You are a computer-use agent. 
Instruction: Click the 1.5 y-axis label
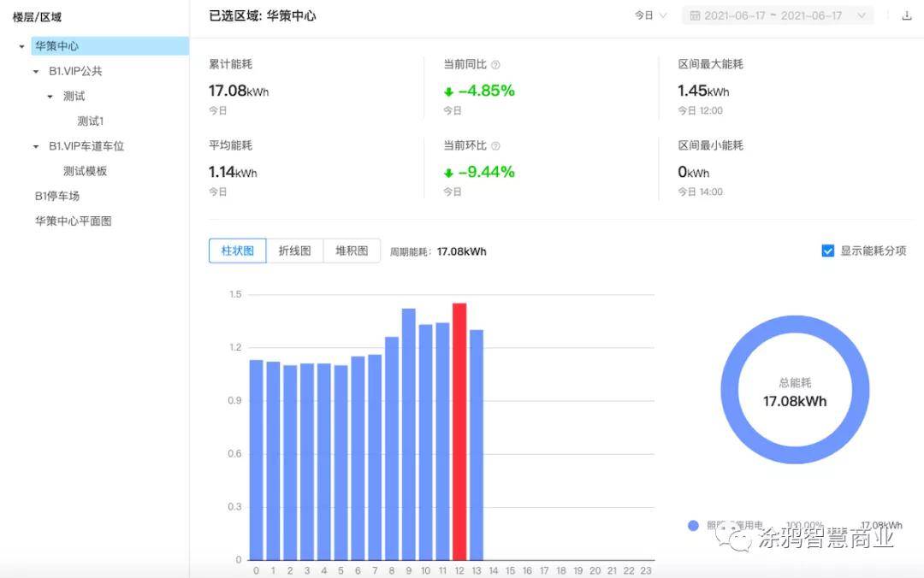tap(235, 294)
